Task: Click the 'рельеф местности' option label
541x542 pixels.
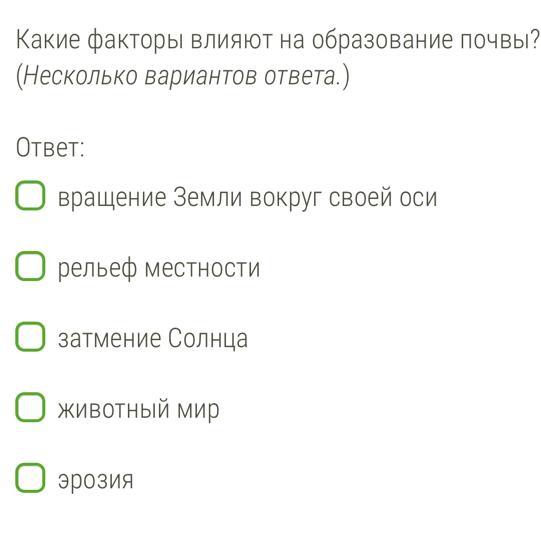Action: click(x=159, y=269)
